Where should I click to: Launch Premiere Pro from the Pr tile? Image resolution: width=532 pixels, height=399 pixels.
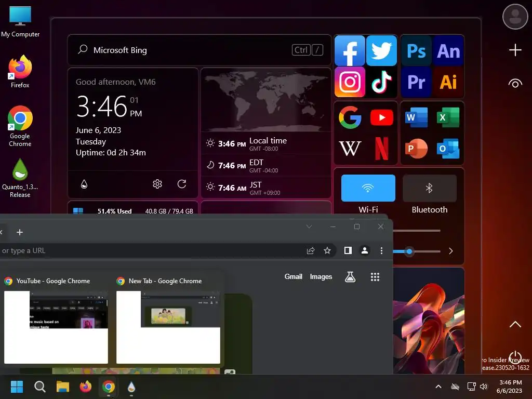coord(416,82)
